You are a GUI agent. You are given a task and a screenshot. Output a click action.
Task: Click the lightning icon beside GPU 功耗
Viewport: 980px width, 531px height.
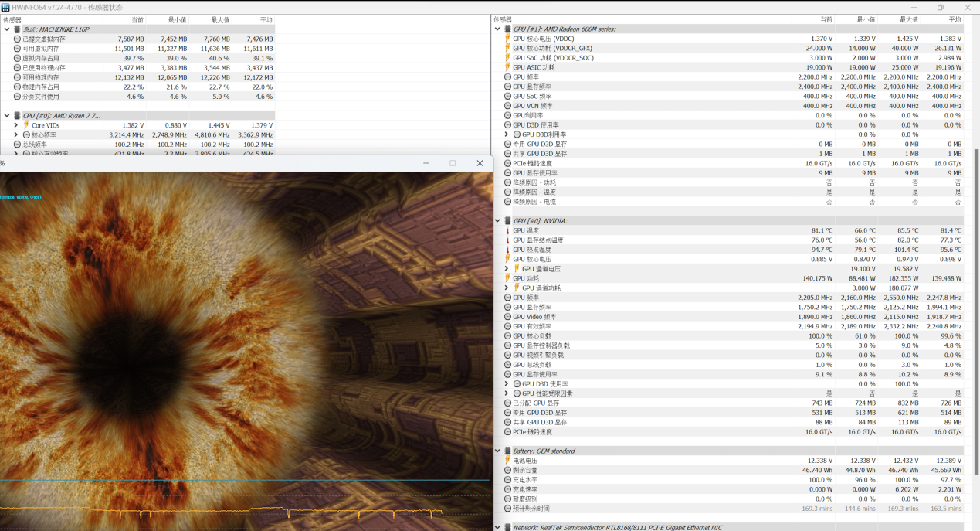coord(507,278)
